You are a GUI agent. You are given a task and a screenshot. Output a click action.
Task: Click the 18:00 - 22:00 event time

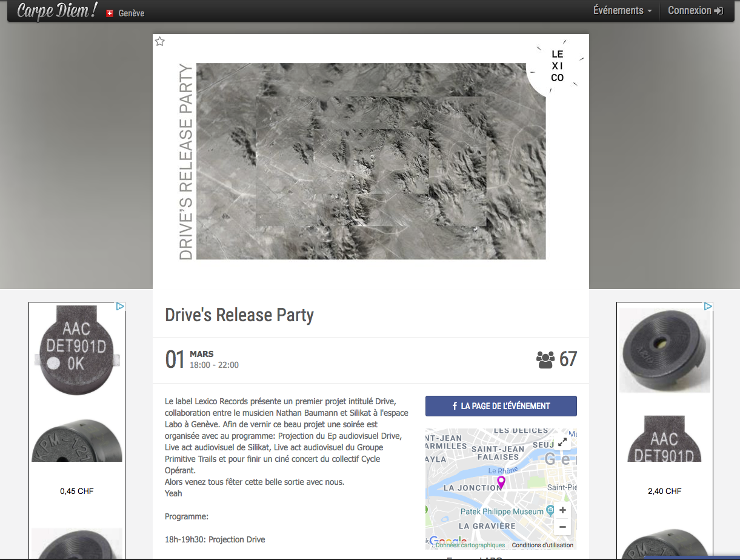[214, 365]
